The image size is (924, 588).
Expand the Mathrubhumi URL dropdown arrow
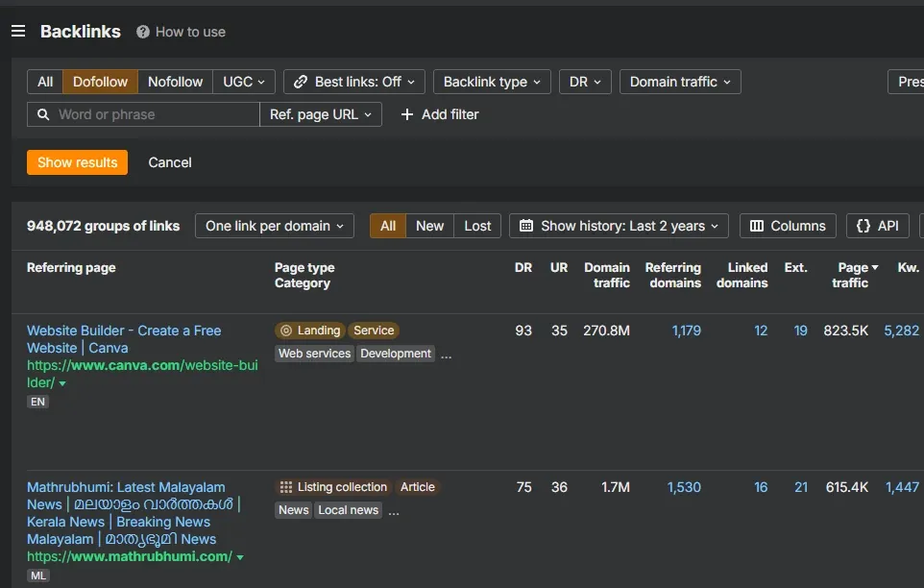(240, 557)
